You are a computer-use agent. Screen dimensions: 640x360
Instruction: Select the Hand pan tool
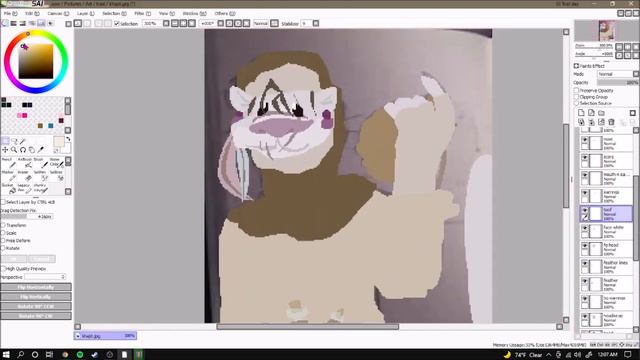[32, 150]
